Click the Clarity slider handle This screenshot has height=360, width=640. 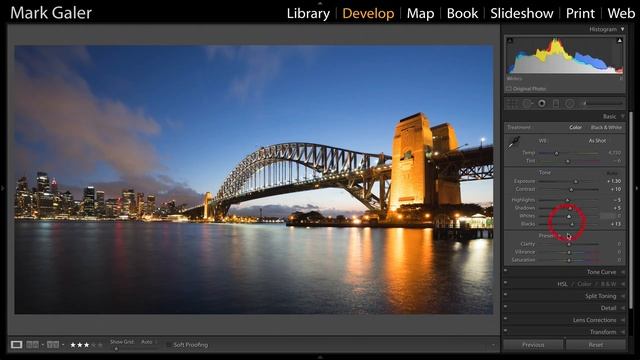pos(569,244)
